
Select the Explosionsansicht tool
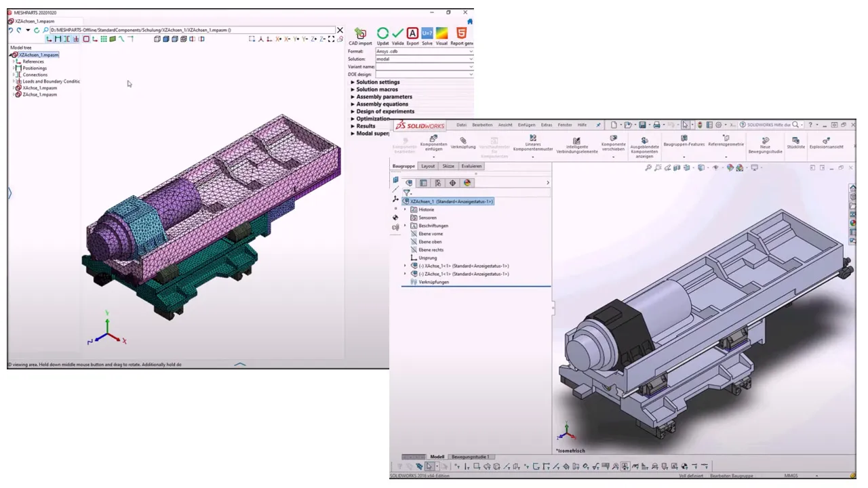pyautogui.click(x=826, y=142)
